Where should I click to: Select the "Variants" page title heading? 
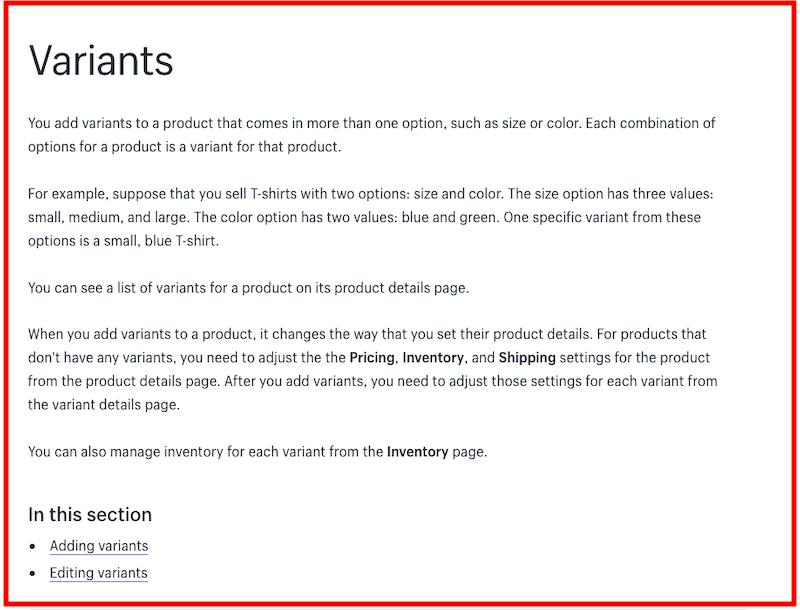[x=101, y=60]
